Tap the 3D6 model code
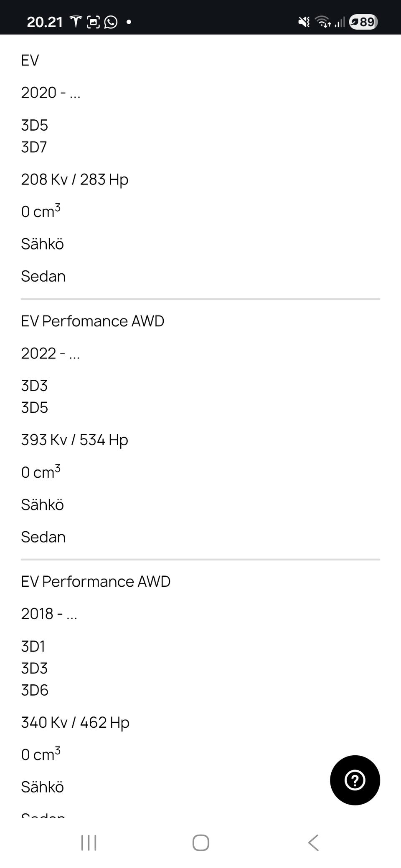 (x=35, y=690)
